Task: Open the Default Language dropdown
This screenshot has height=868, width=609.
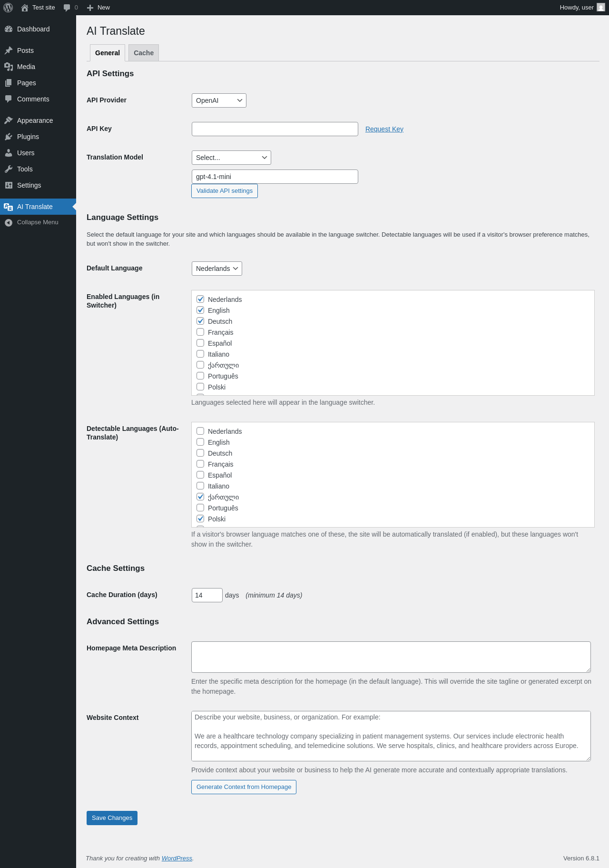Action: 216,269
